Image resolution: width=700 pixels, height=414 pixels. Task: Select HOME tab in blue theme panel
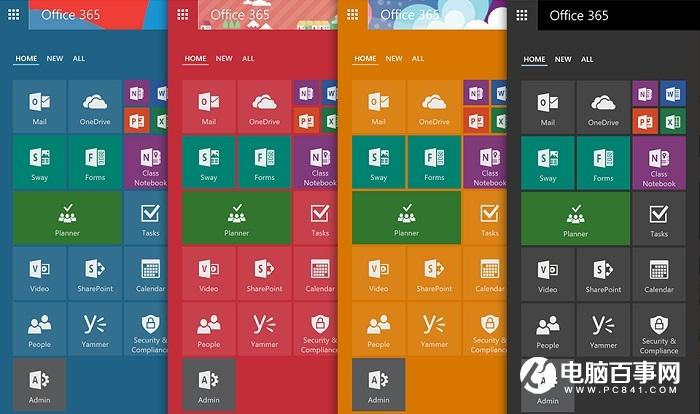pyautogui.click(x=26, y=59)
